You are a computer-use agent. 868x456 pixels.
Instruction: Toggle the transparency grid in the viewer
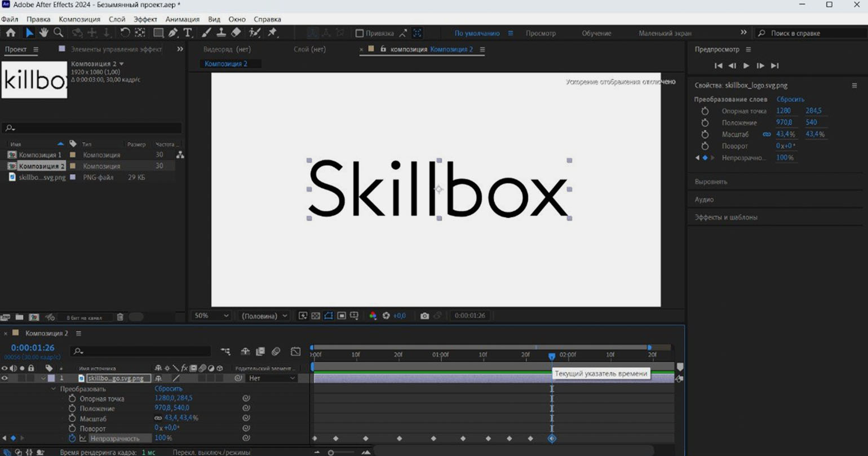coord(316,316)
